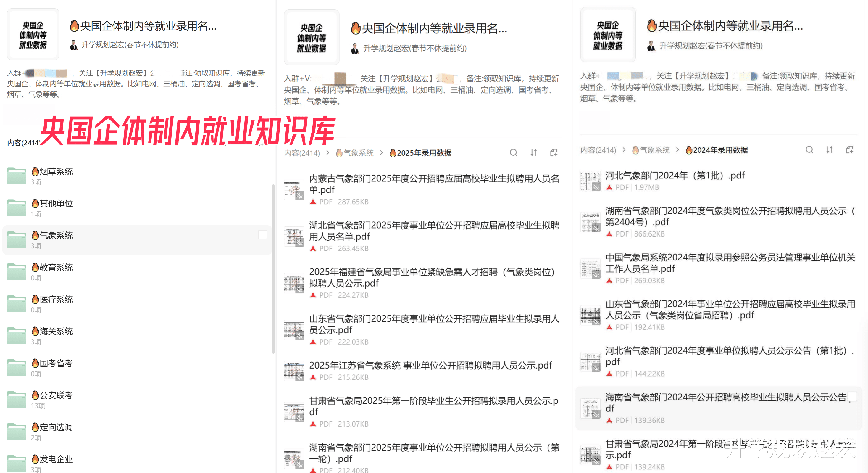Click the 公安联考 folder icon

pos(17,400)
